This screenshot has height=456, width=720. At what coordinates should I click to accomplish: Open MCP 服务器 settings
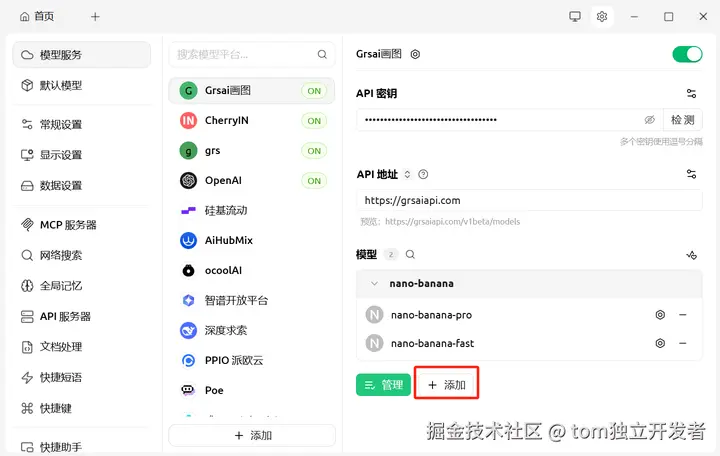click(81, 225)
